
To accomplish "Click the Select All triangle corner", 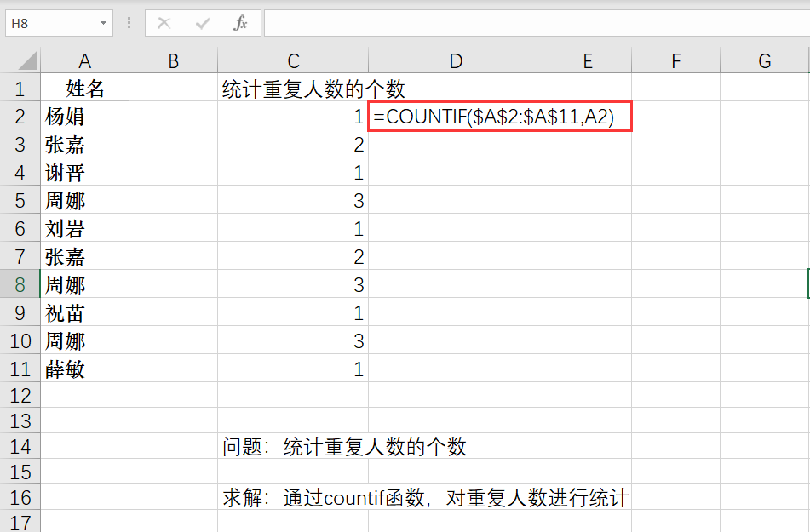I will pyautogui.click(x=27, y=60).
